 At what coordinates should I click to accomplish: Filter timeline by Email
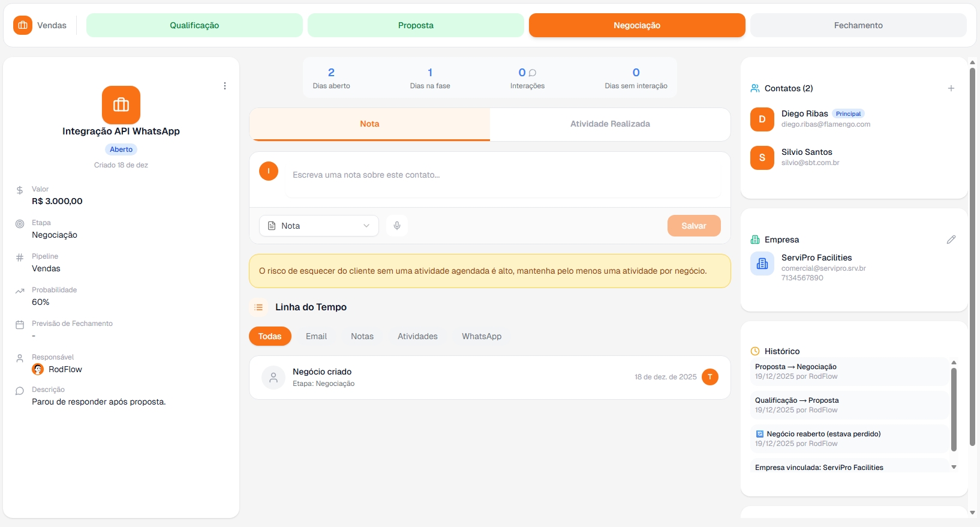[316, 336]
